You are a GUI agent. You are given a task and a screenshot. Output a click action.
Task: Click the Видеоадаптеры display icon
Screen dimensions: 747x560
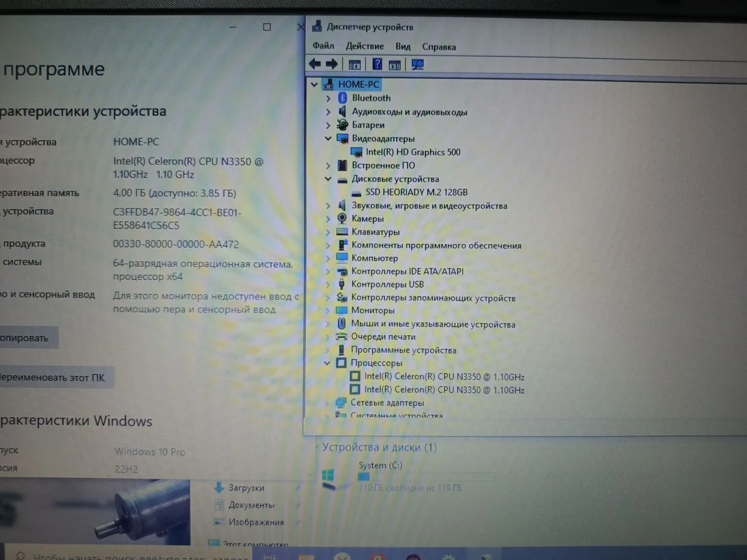point(343,138)
